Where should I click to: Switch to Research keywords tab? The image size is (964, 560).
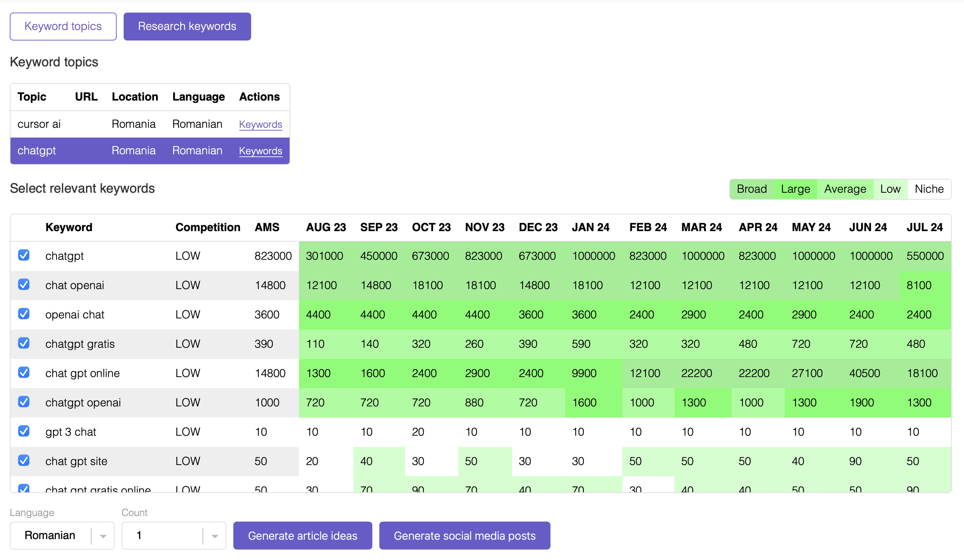[187, 27]
